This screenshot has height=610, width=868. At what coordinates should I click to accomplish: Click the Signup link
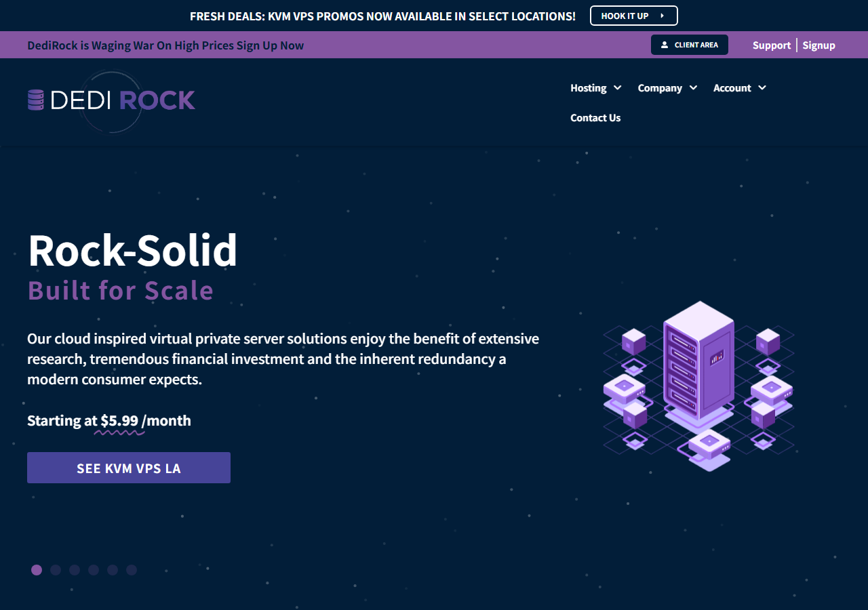click(819, 45)
